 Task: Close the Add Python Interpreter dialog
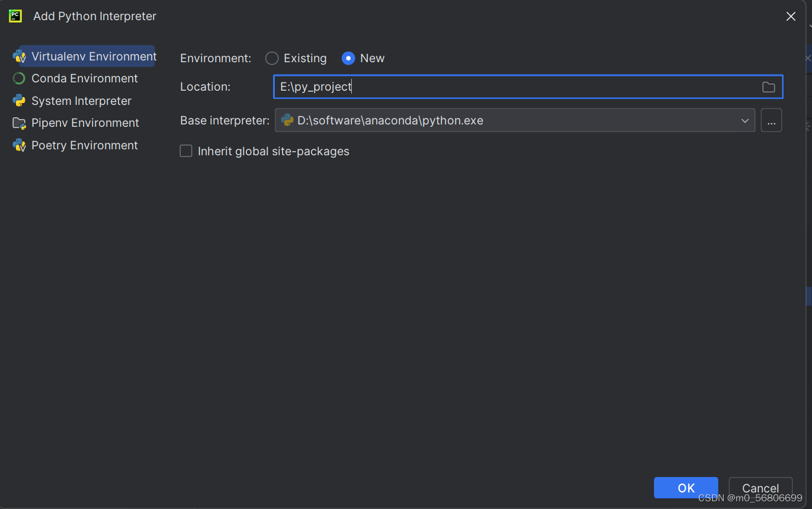click(791, 17)
